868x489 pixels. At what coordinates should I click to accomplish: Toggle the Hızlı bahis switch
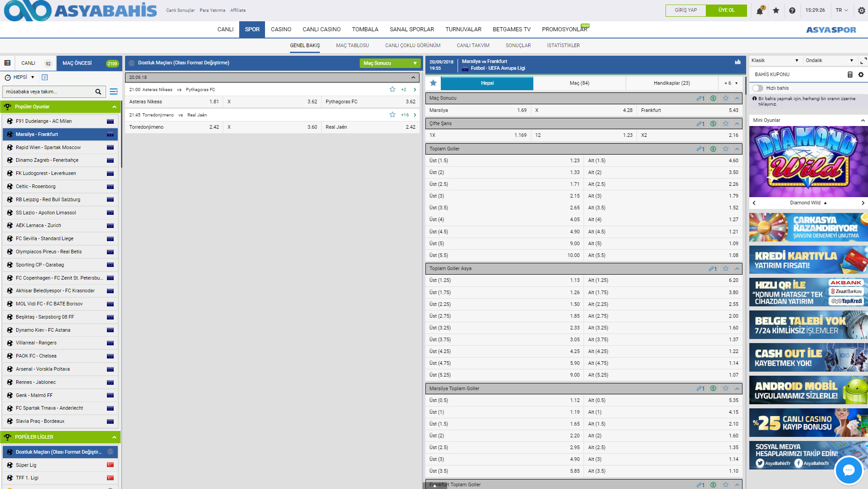click(758, 88)
